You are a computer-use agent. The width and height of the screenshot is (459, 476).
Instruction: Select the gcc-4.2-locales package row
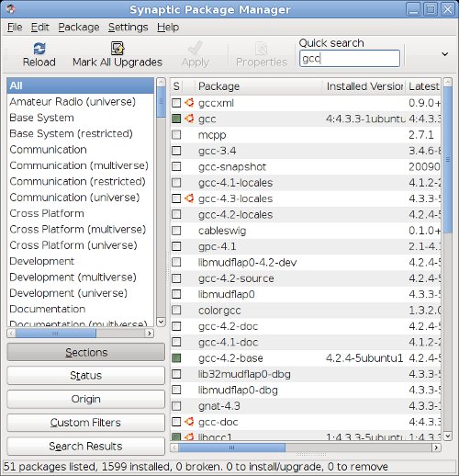[x=306, y=214]
